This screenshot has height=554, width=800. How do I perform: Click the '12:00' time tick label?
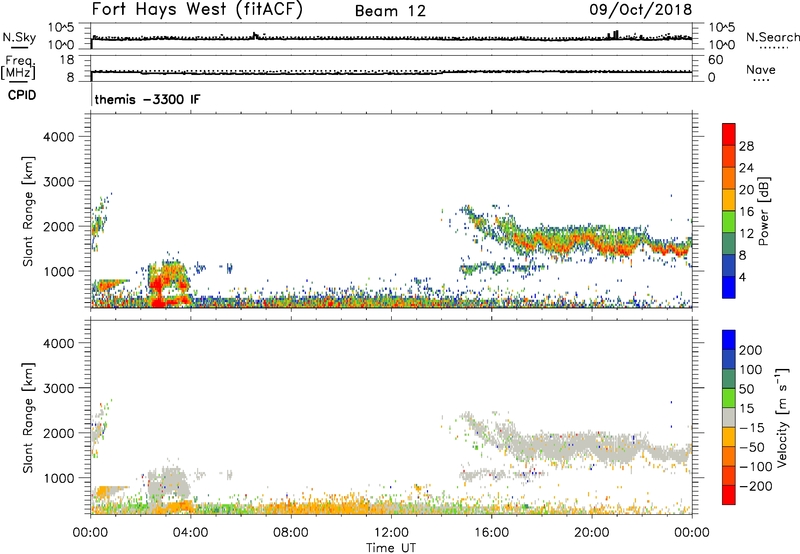[x=391, y=533]
